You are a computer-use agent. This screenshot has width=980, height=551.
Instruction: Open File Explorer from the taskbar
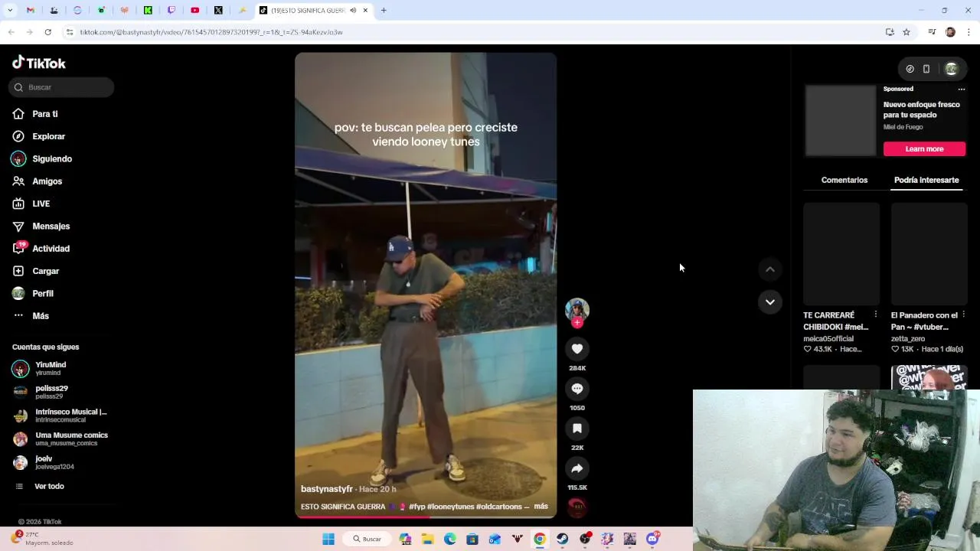click(427, 539)
